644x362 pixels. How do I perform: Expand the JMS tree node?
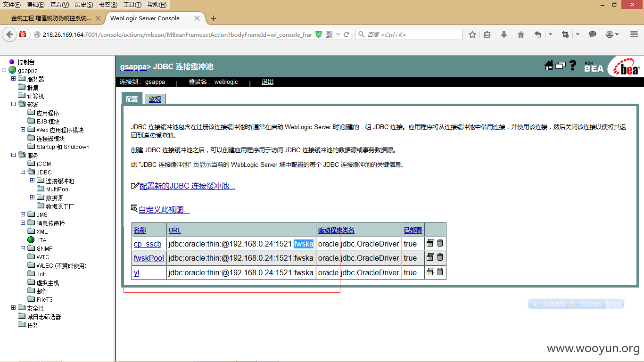(23, 214)
